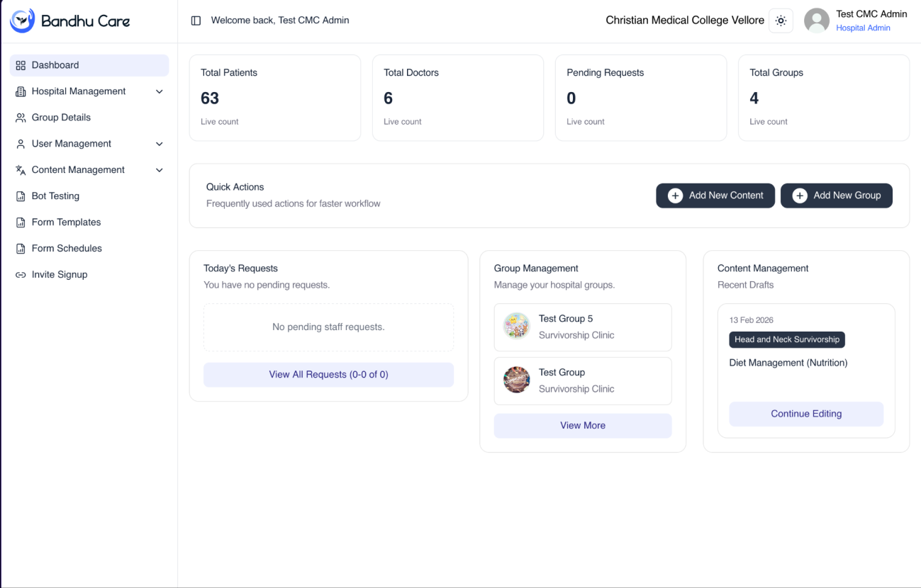Open the Total Patients card

[x=275, y=98]
